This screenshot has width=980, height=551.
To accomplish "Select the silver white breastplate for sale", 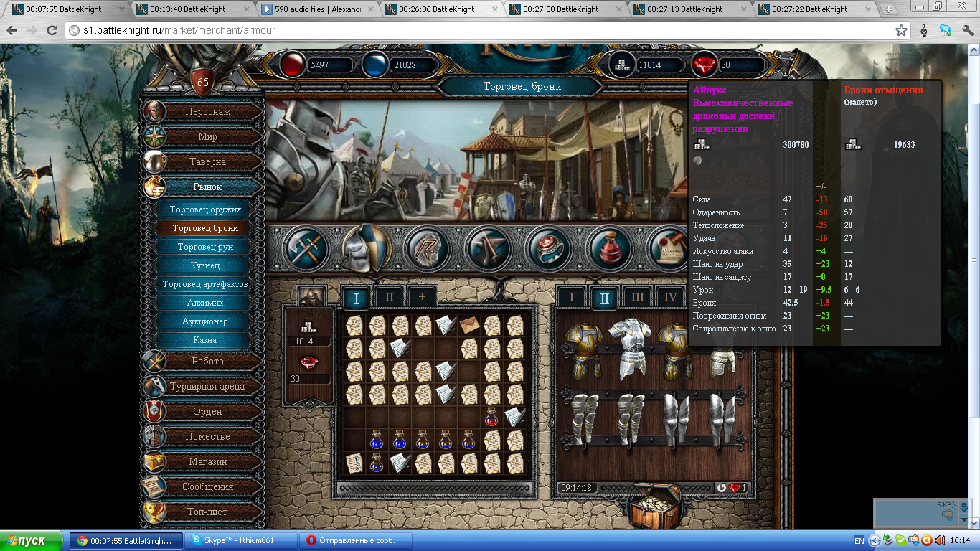I will click(629, 349).
